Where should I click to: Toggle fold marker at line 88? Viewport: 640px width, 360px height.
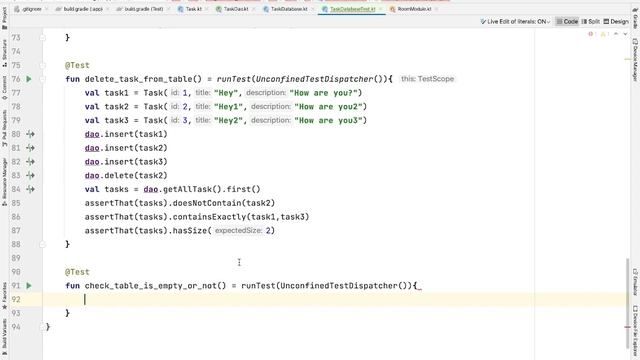tap(42, 244)
